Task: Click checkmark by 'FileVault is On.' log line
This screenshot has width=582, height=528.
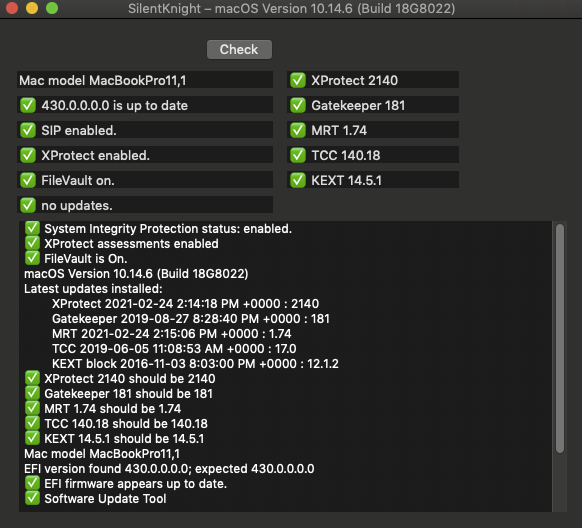Action: point(32,258)
